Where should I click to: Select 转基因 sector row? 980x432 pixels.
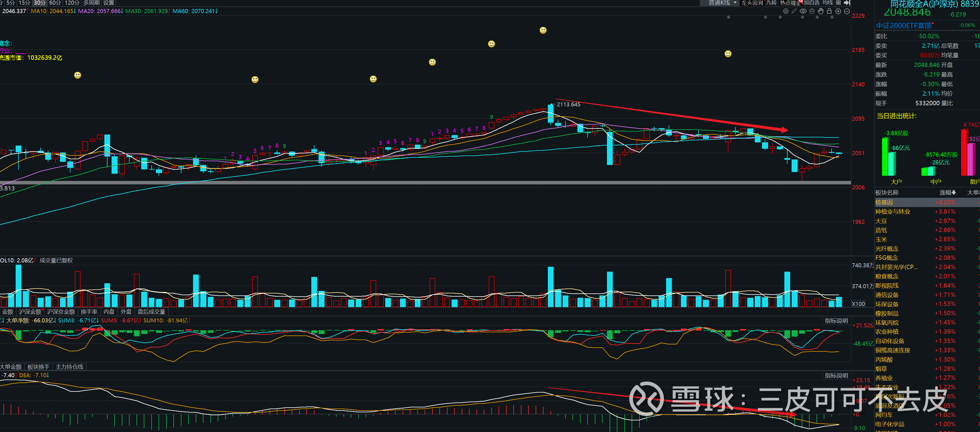click(x=884, y=202)
